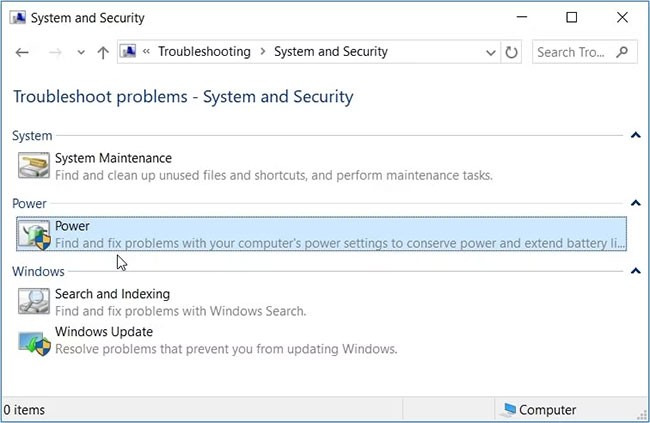Screen dimensions: 650x423
Task: Click the Windows Update troubleshooter icon
Action: [33, 340]
